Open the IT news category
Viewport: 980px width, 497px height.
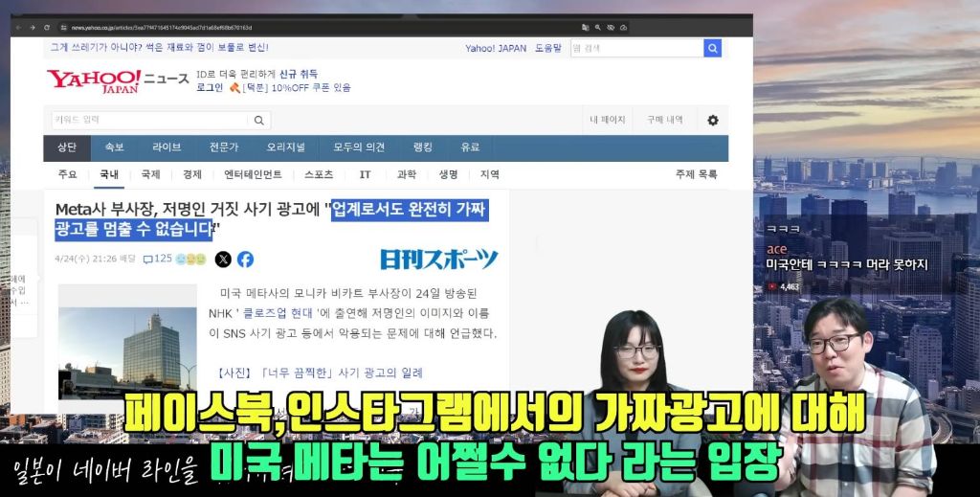[365, 174]
